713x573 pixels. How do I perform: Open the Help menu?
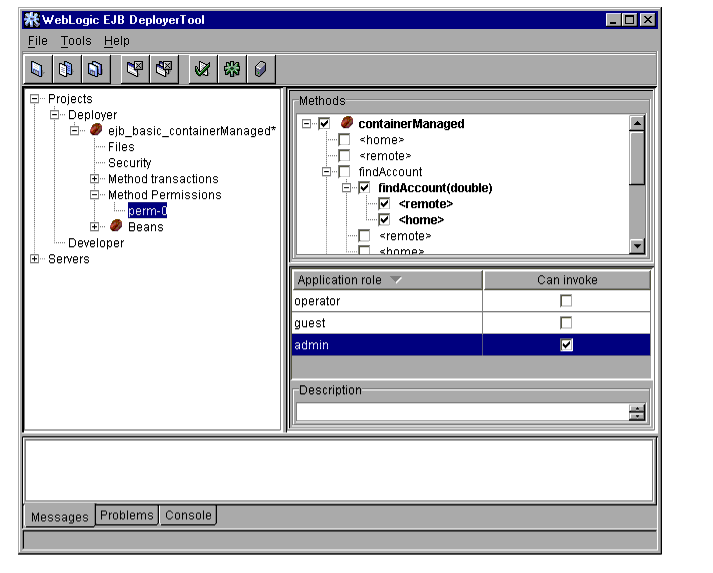(x=116, y=41)
